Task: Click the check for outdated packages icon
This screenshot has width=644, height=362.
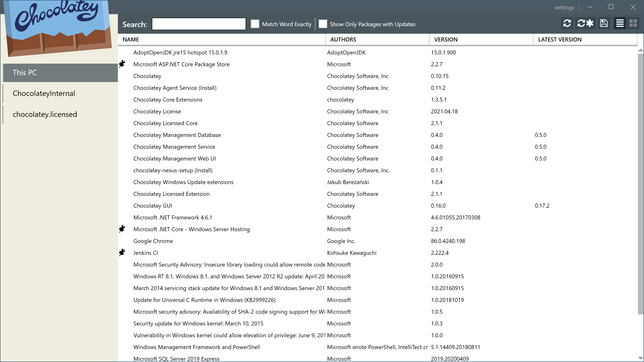Action: 585,23
